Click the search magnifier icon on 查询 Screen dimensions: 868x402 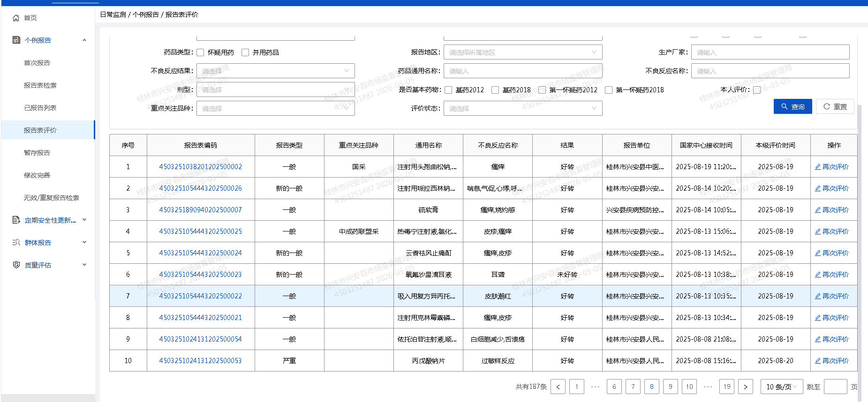tap(784, 107)
